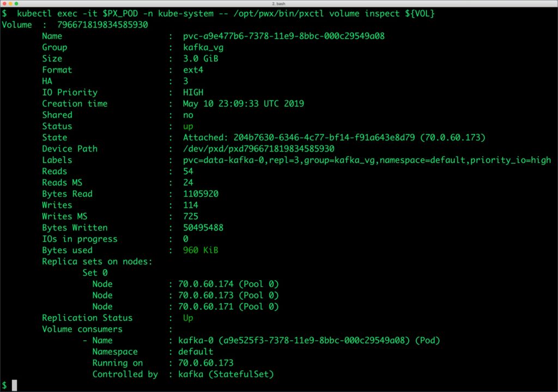
Task: Click the red close button in the title bar
Action: [x=5, y=3]
